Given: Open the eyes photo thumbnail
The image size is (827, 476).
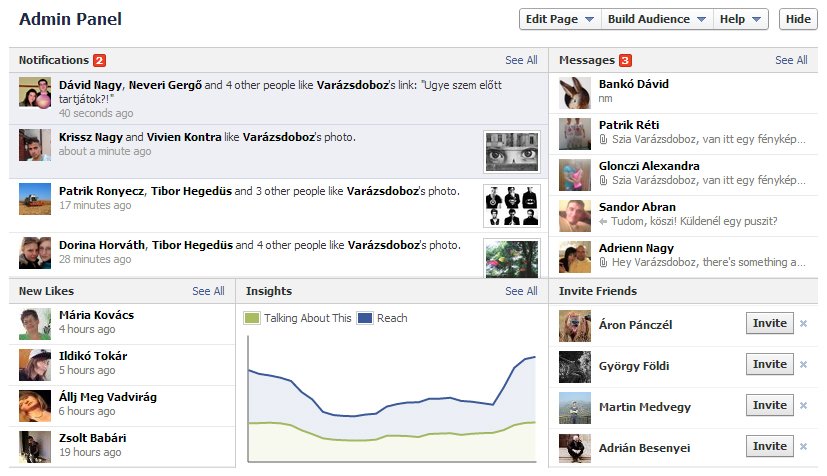Looking at the screenshot, I should [512, 152].
